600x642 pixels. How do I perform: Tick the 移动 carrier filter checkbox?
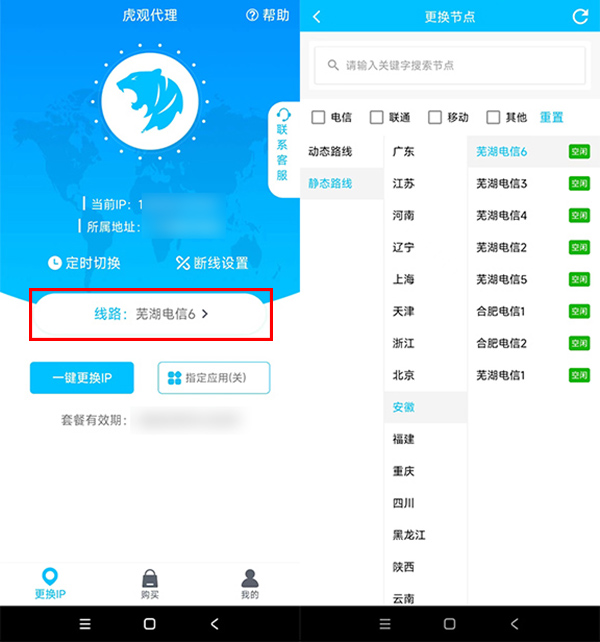[435, 117]
